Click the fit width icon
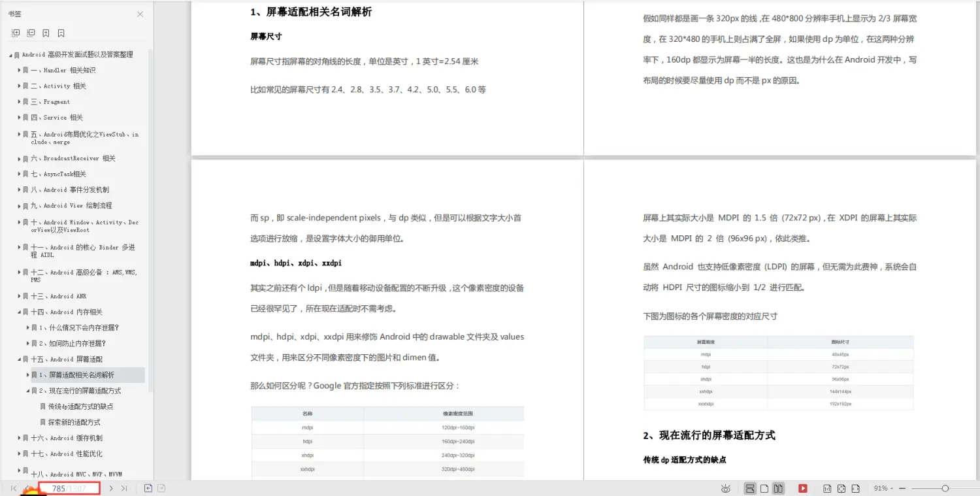Screen dimensions: 980x496 855,488
